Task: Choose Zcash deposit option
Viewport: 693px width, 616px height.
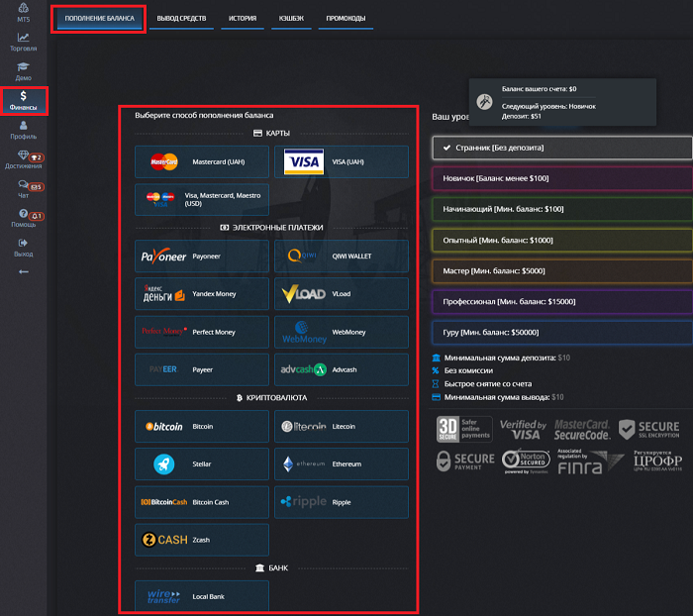Action: pyautogui.click(x=202, y=540)
